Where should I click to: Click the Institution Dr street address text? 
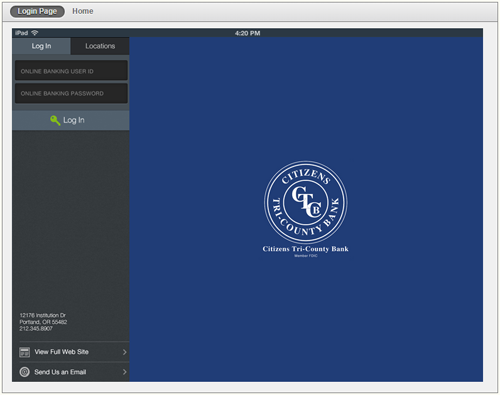tap(43, 315)
